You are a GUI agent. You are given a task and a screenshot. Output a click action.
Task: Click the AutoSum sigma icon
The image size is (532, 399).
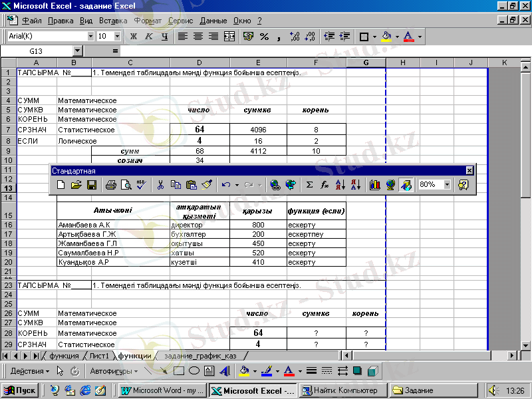tap(309, 185)
